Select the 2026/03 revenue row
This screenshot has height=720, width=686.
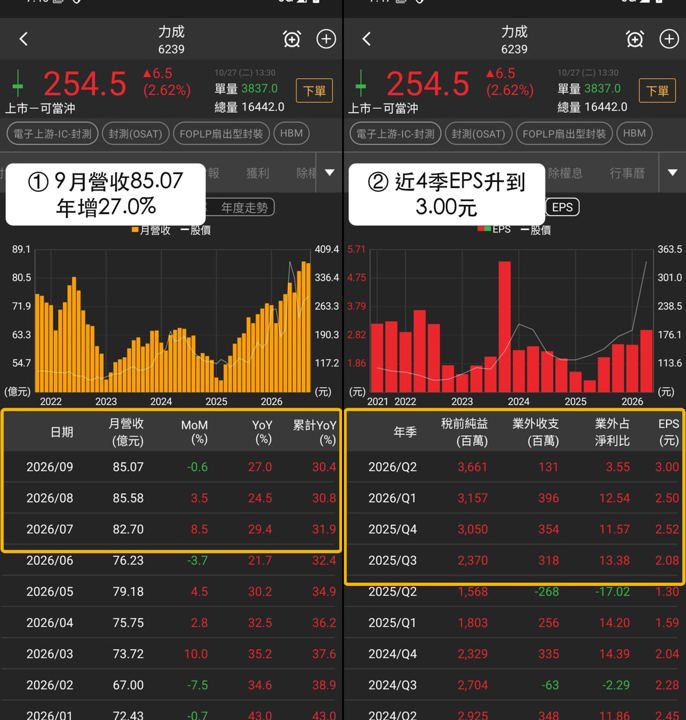tap(171, 654)
